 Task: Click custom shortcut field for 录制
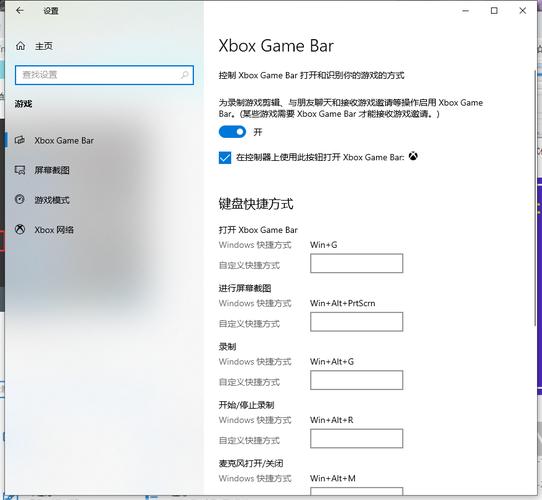tap(356, 380)
